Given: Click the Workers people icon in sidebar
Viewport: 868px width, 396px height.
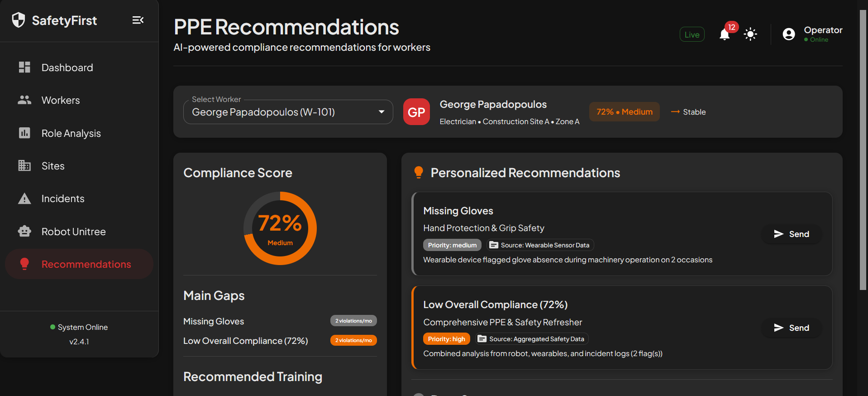Looking at the screenshot, I should click(24, 100).
